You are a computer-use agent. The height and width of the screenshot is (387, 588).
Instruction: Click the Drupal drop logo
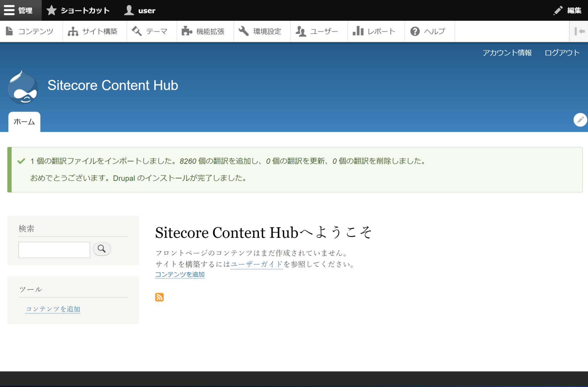(x=23, y=87)
